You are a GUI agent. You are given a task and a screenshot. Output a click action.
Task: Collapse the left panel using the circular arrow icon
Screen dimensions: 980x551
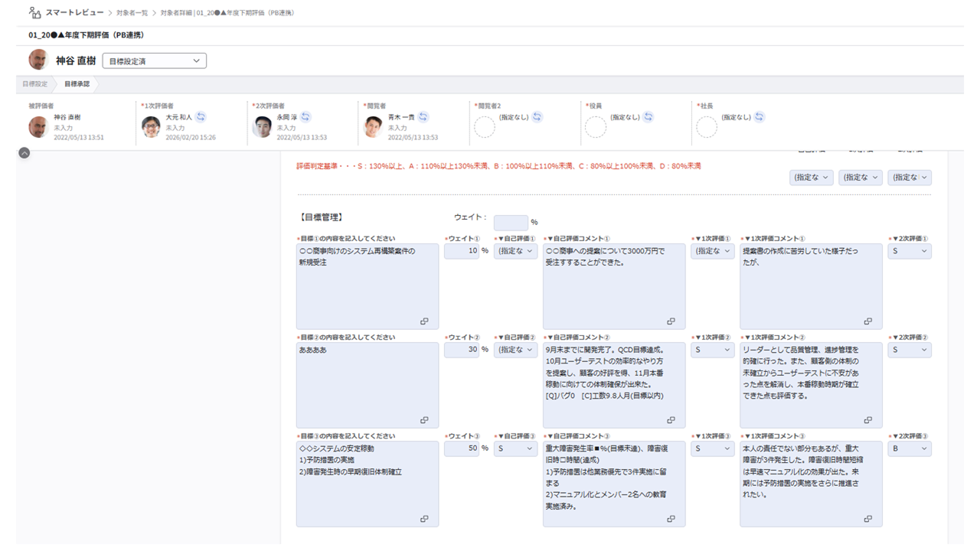(24, 153)
